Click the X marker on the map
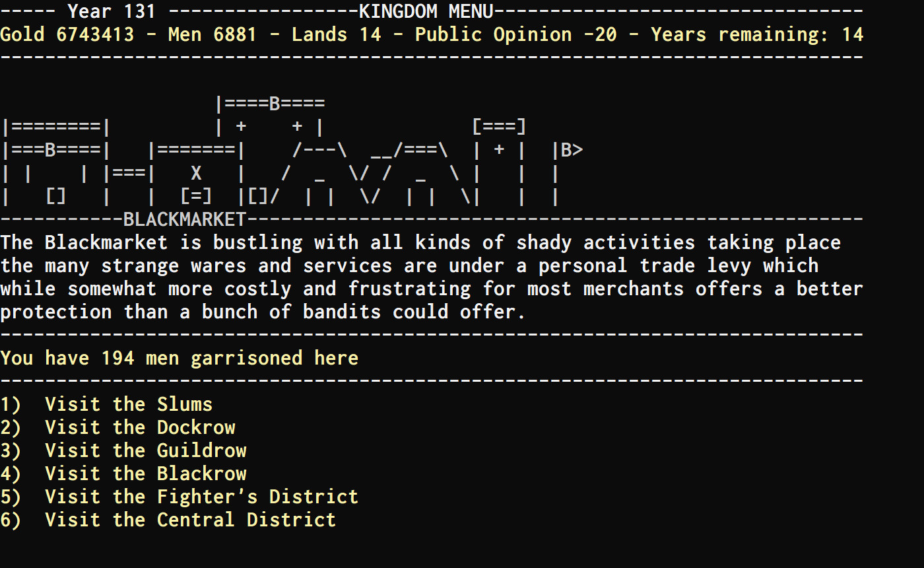Image resolution: width=924 pixels, height=568 pixels. (195, 173)
